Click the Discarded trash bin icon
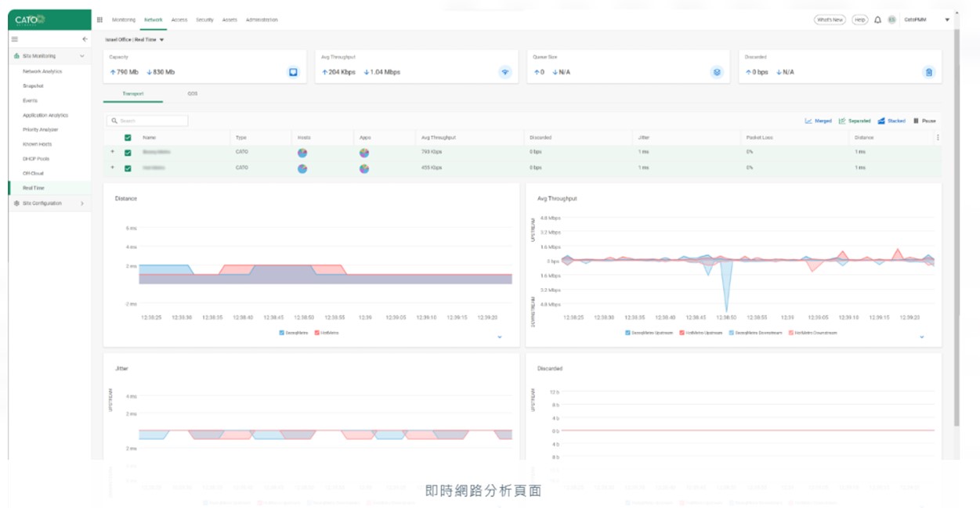The width and height of the screenshot is (980, 508). tap(929, 72)
